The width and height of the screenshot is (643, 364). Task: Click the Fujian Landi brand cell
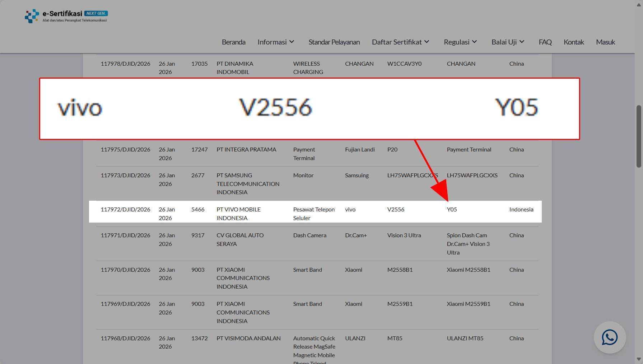coord(360,149)
